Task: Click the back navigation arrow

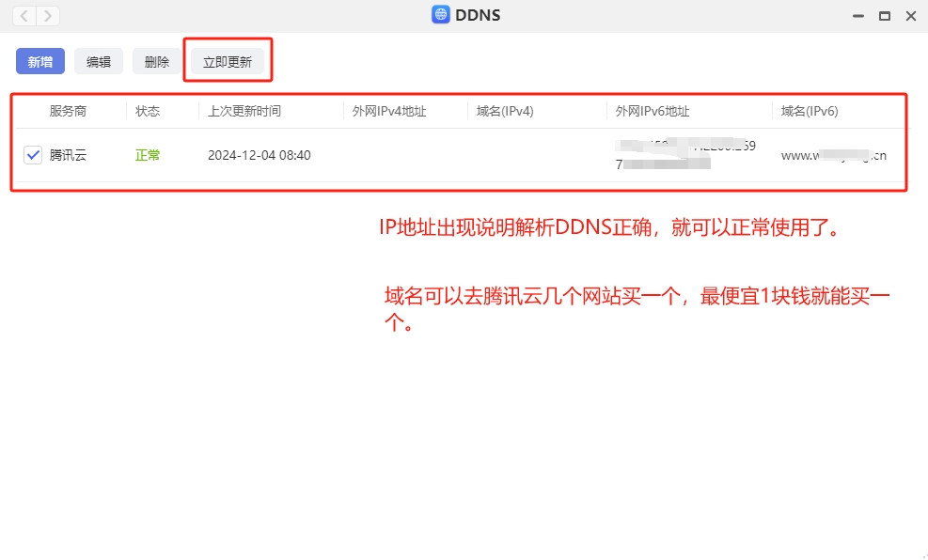Action: point(24,15)
